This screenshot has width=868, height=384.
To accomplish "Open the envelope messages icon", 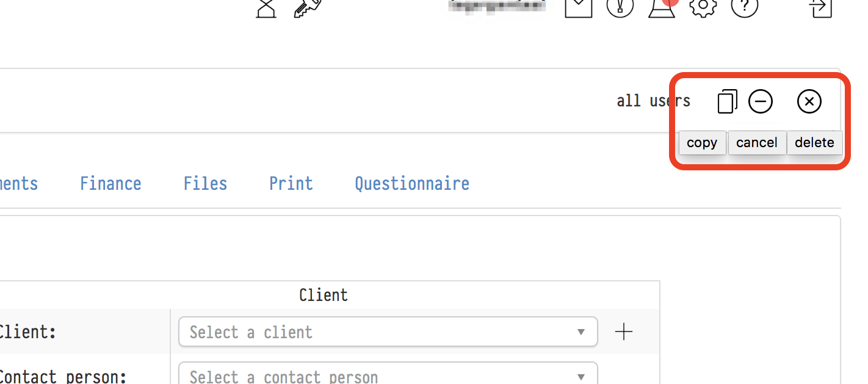I will click(x=578, y=7).
